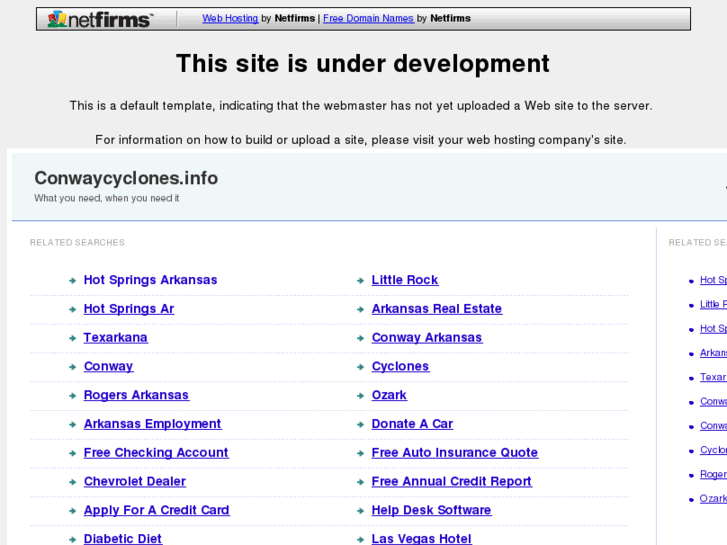Visit the Texarkana related search

point(115,337)
